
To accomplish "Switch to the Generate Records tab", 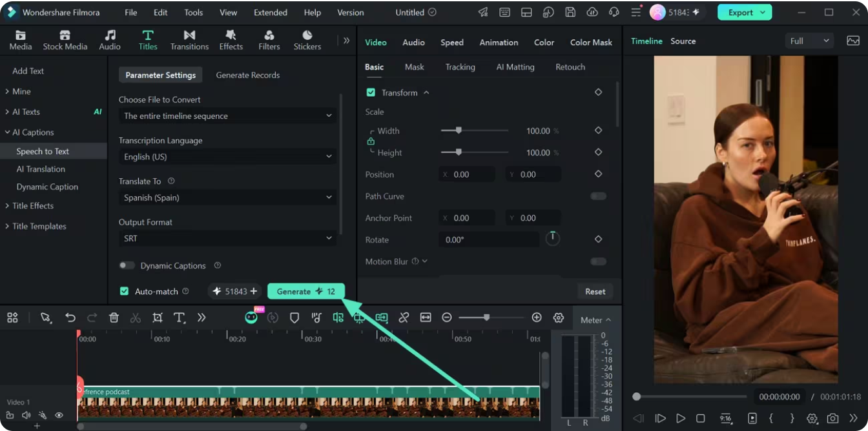I will pyautogui.click(x=248, y=75).
